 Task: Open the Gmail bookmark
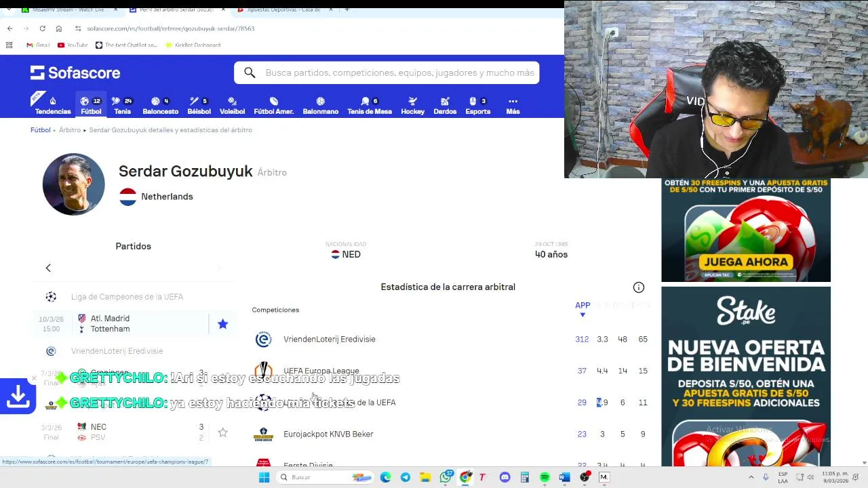[38, 45]
